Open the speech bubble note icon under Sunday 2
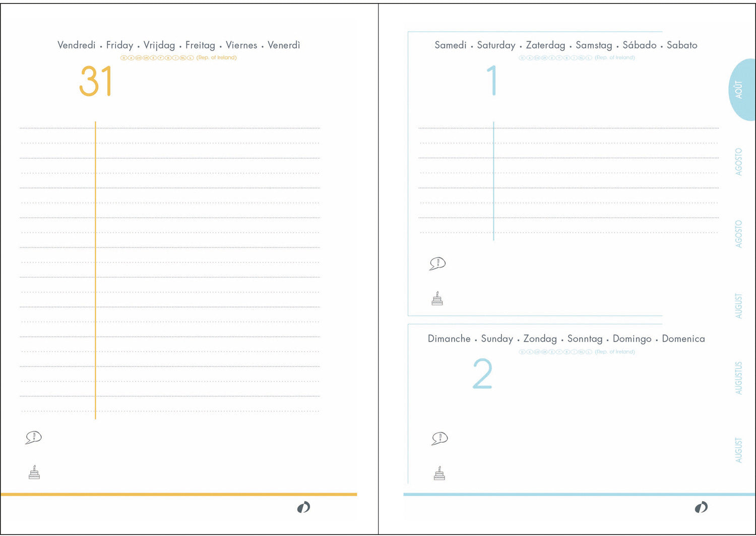This screenshot has height=536, width=756. click(439, 438)
